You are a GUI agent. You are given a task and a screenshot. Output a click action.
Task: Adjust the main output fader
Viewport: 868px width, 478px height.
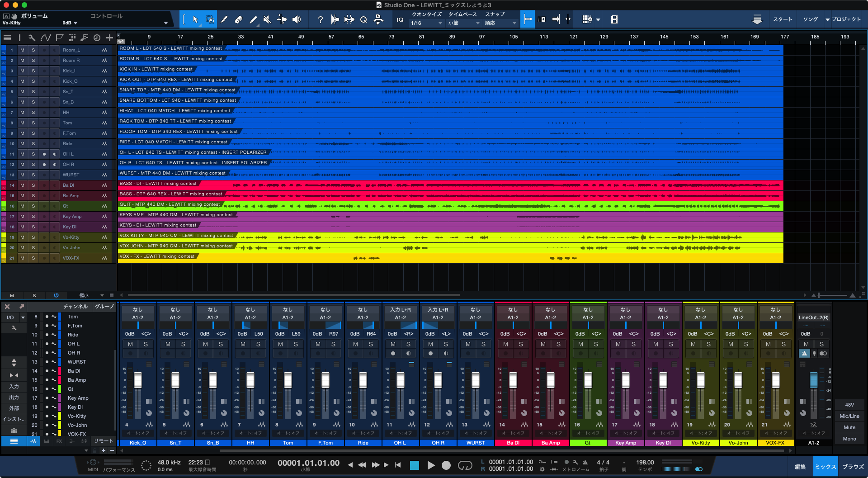[813, 380]
